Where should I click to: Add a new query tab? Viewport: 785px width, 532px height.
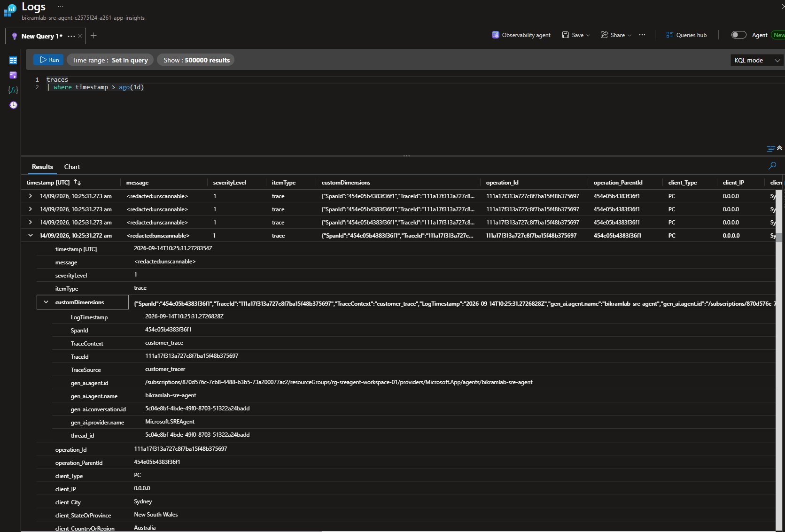93,36
